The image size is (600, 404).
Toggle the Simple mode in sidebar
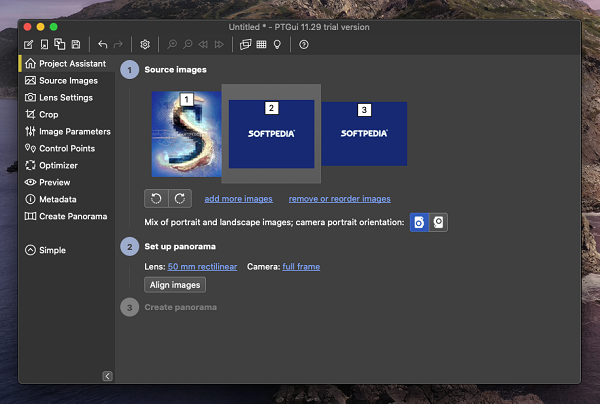pyautogui.click(x=46, y=250)
